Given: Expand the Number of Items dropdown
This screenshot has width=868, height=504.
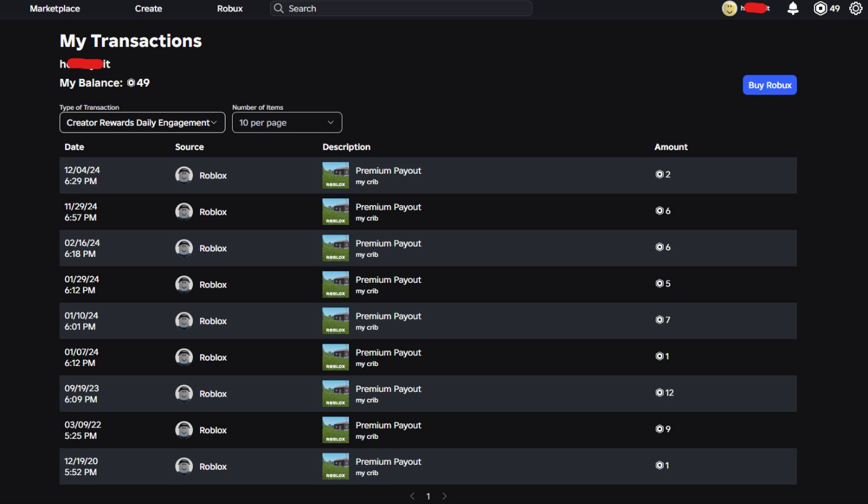Looking at the screenshot, I should tap(287, 122).
